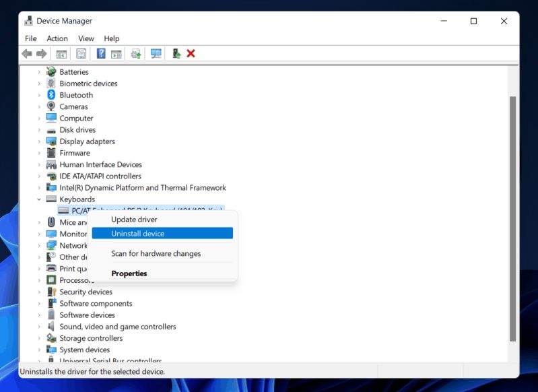The image size is (538, 392).
Task: Expand the Security devices category
Action: 39,292
